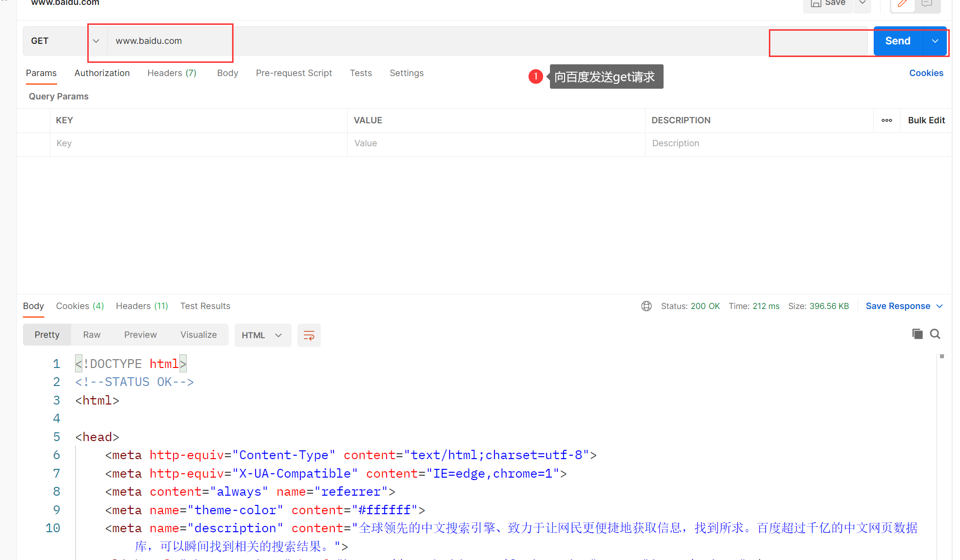Click the Key input cell
This screenshot has height=560, width=960.
pos(198,143)
